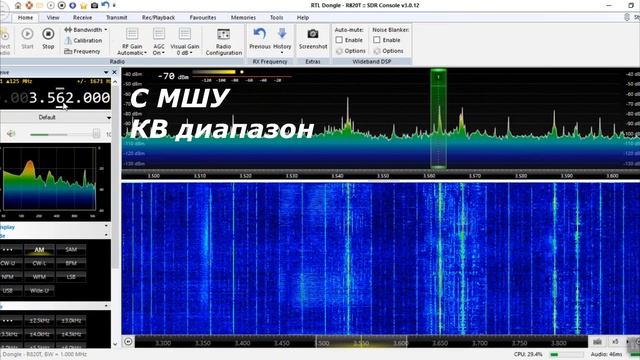Click the circular button left of bottom frequency bar
The image size is (640, 360).
tap(128, 342)
